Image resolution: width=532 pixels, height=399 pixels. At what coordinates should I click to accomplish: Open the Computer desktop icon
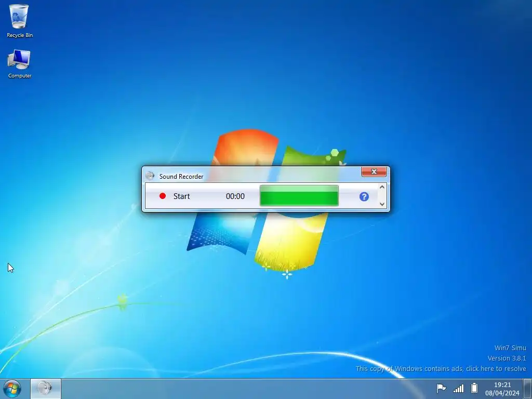pyautogui.click(x=19, y=64)
